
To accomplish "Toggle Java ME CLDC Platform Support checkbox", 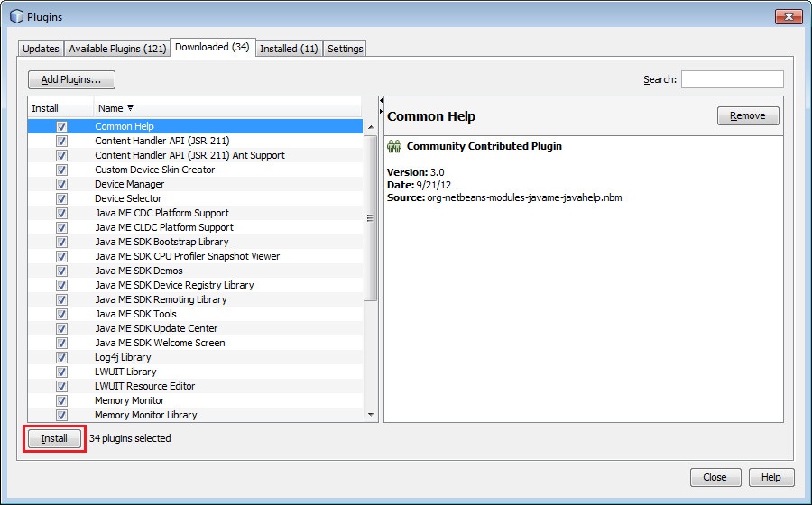I will (61, 227).
